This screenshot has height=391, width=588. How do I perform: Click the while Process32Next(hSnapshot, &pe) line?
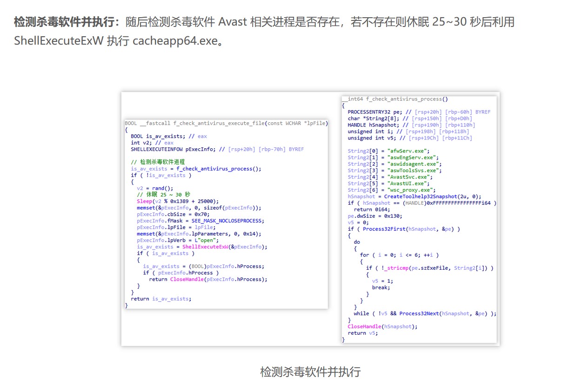coord(425,314)
